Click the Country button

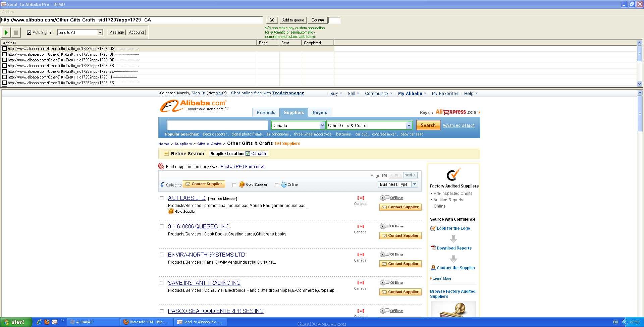(318, 20)
